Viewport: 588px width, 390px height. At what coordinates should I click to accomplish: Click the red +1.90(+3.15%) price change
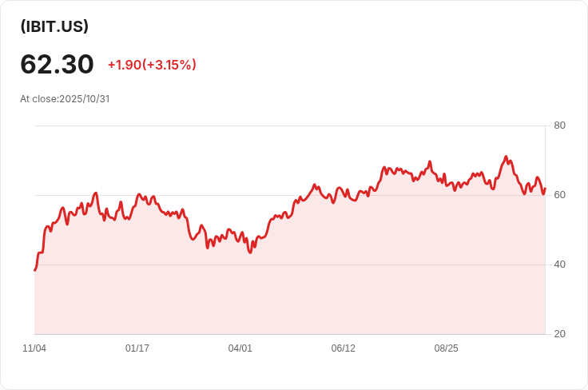152,65
